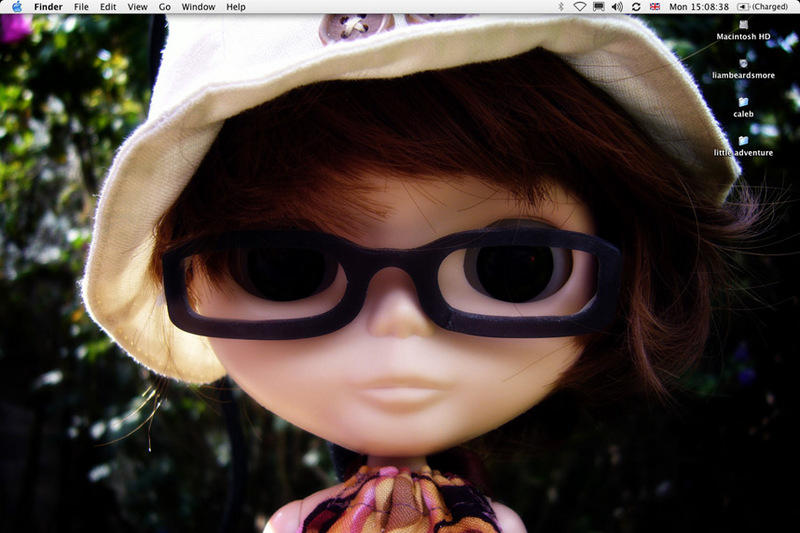800x533 pixels.
Task: Open the volume control icon
Action: (617, 7)
